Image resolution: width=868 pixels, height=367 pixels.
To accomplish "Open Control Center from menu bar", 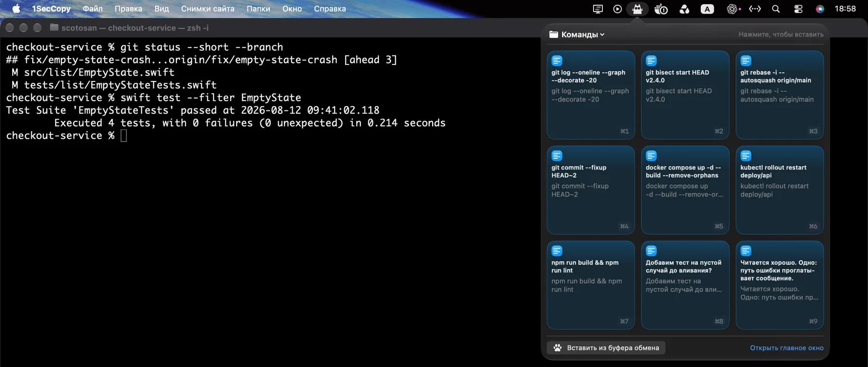I will tap(799, 9).
